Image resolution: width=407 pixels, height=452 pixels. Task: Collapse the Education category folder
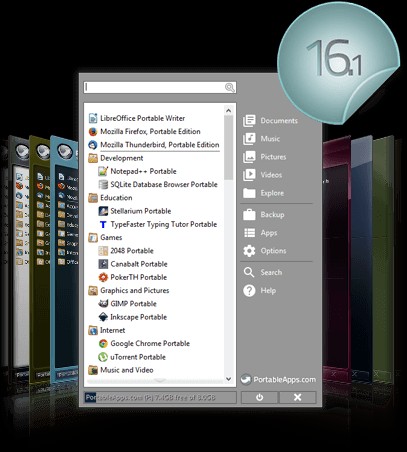(x=93, y=198)
